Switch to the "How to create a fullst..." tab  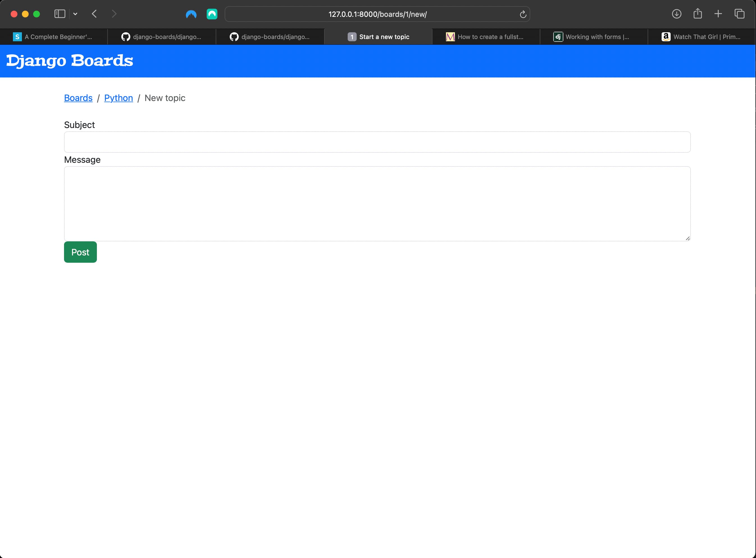[486, 37]
